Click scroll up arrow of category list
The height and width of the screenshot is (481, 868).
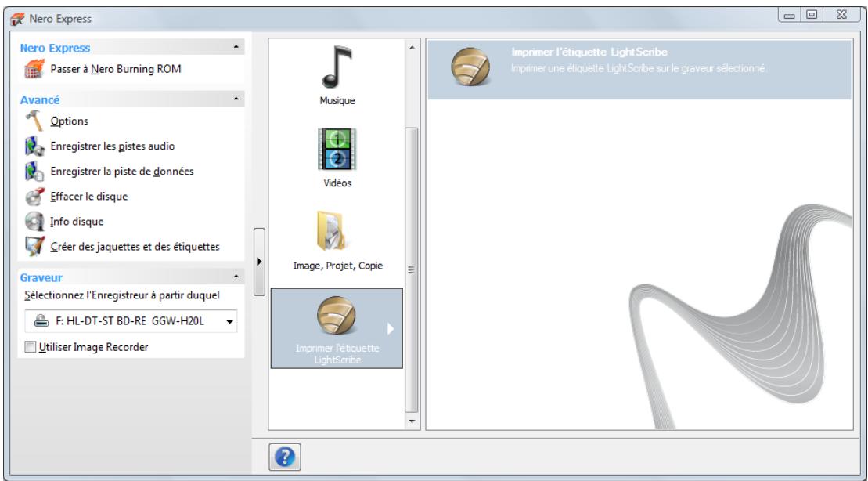[412, 48]
